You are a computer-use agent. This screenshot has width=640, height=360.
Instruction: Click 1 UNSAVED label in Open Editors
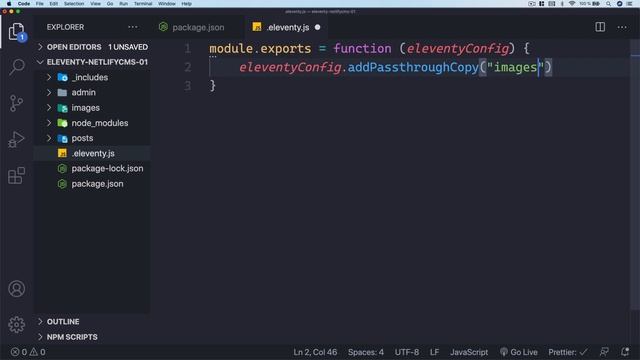coord(128,47)
